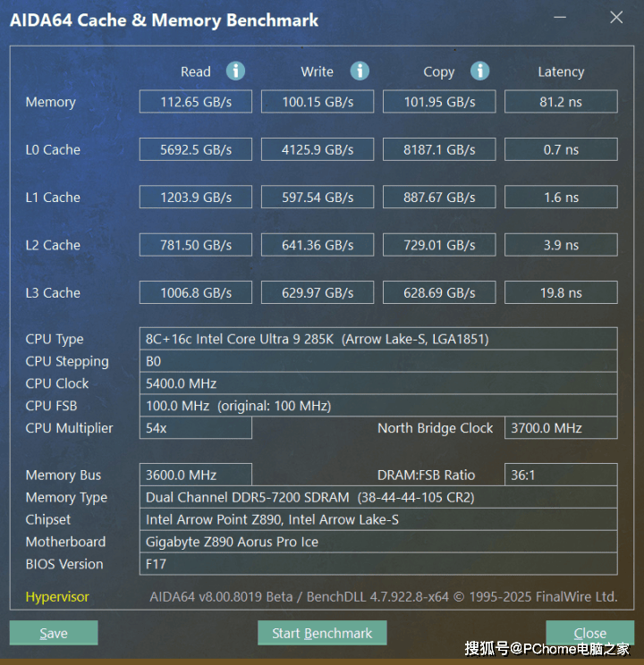Click the Close button at bottom right

coord(589,633)
